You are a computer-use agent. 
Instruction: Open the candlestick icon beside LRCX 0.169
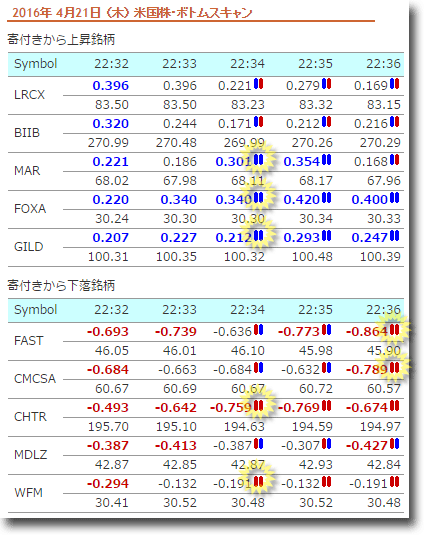coord(395,84)
